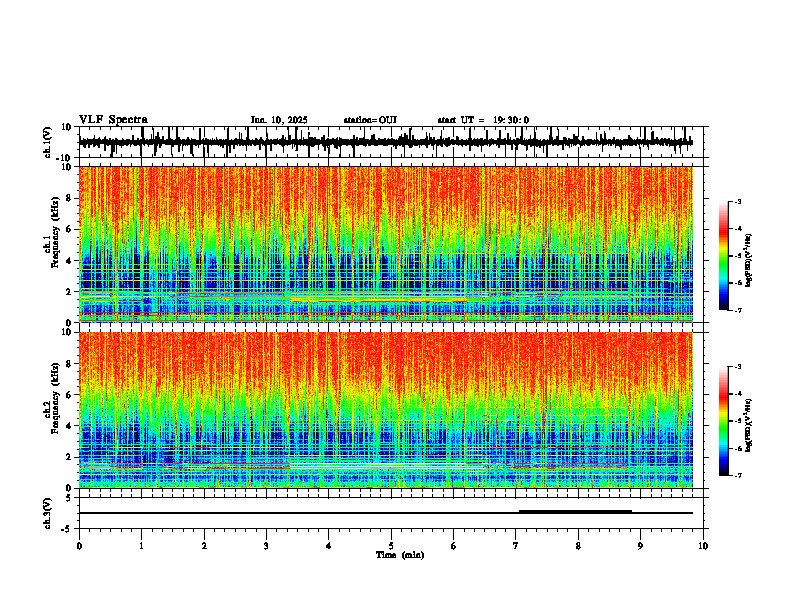Click the "10" tick on the time axis
Screen dimensions: 792x612
[x=703, y=546]
